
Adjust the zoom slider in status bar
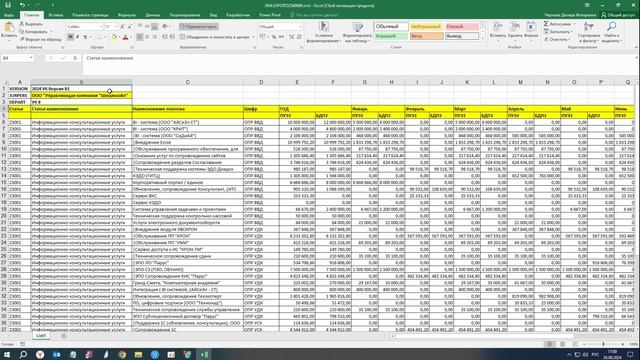[x=603, y=344]
